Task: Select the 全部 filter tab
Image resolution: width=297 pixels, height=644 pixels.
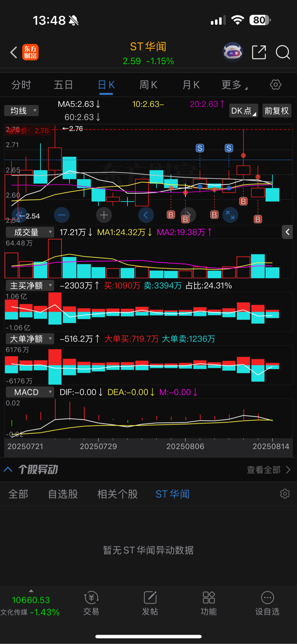Action: pos(18,494)
